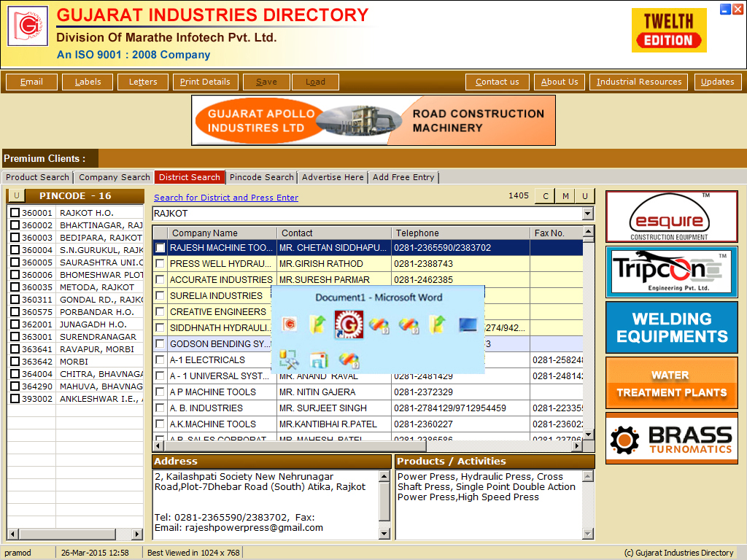Click the Print Details button

pyautogui.click(x=205, y=82)
